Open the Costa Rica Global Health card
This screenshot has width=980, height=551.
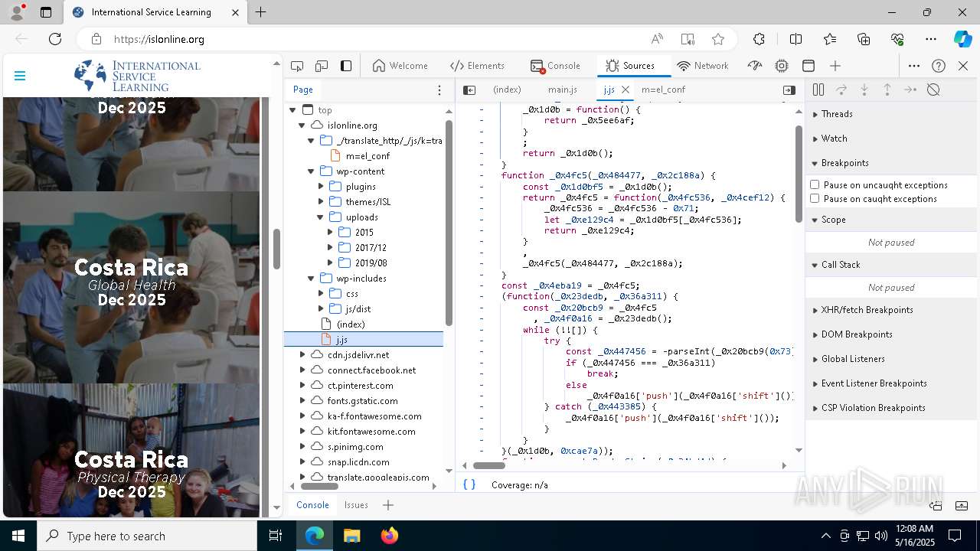click(131, 287)
